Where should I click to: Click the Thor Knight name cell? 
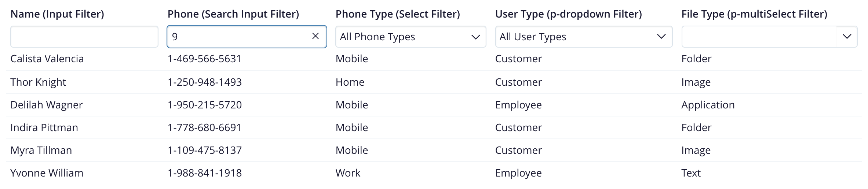click(38, 82)
